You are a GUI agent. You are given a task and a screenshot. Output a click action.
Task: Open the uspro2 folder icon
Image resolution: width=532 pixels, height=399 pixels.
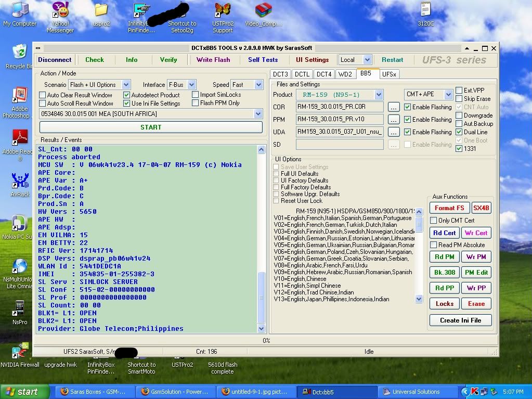pyautogui.click(x=101, y=14)
